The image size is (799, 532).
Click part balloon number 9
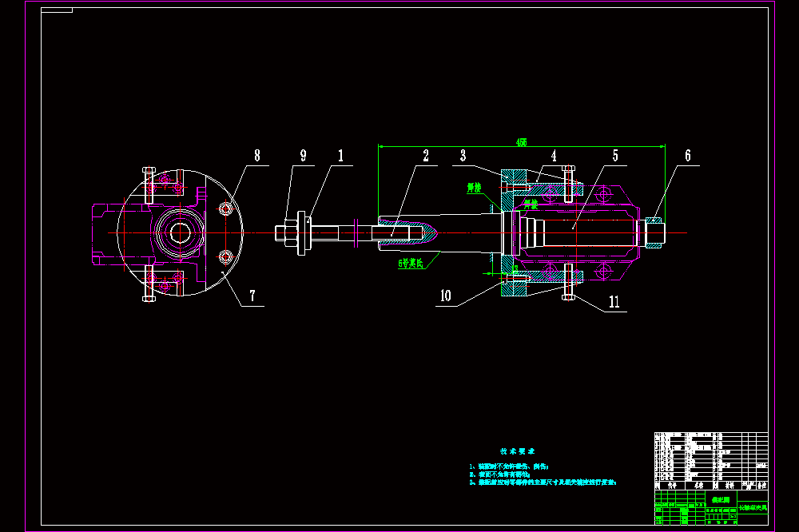pyautogui.click(x=303, y=156)
